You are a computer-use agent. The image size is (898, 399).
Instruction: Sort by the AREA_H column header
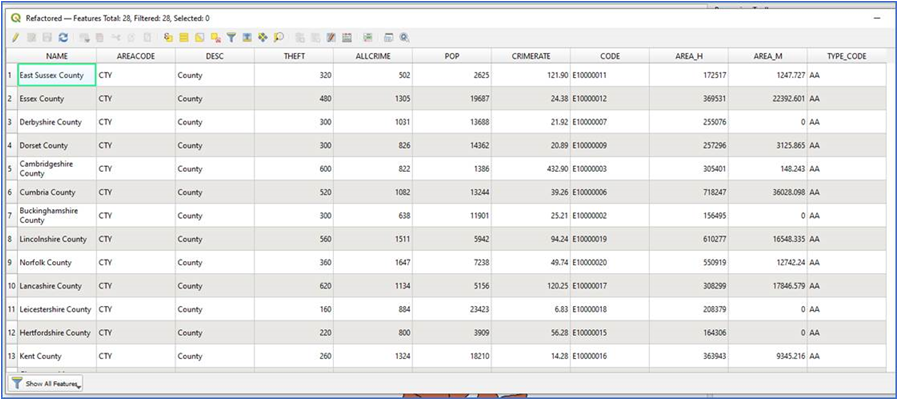coord(689,56)
